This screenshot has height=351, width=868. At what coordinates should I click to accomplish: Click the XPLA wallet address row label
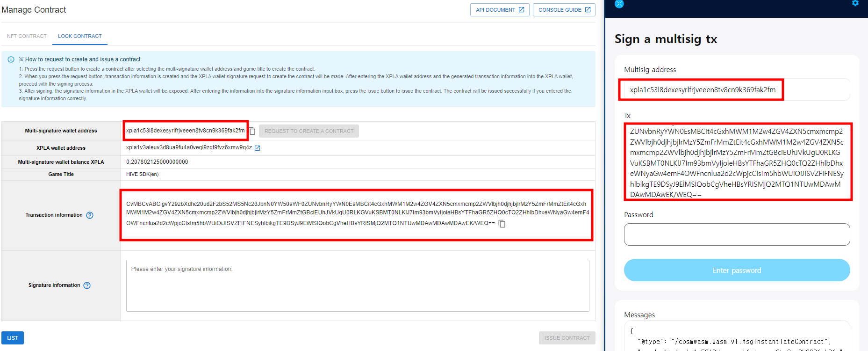coord(61,148)
